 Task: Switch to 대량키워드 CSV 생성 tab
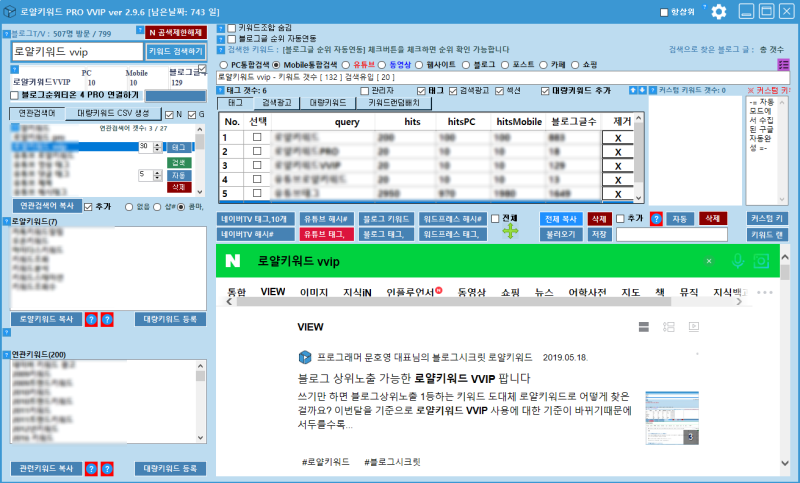(x=113, y=113)
